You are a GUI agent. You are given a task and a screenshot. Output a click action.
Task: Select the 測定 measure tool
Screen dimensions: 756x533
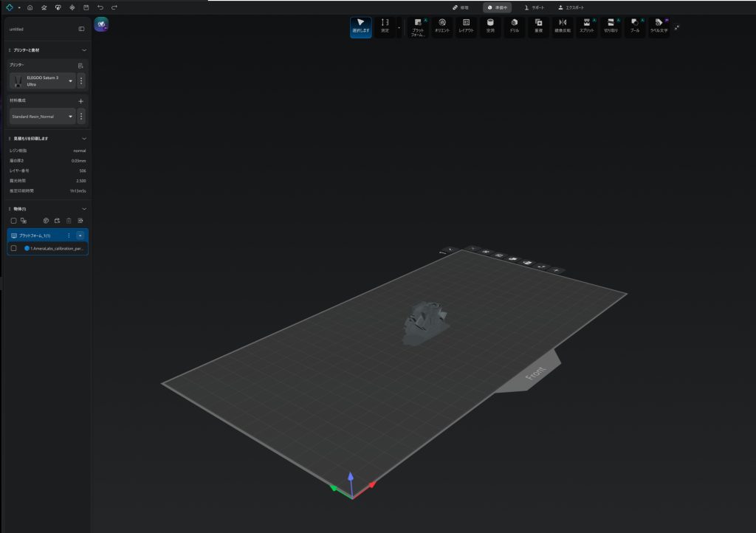[384, 26]
